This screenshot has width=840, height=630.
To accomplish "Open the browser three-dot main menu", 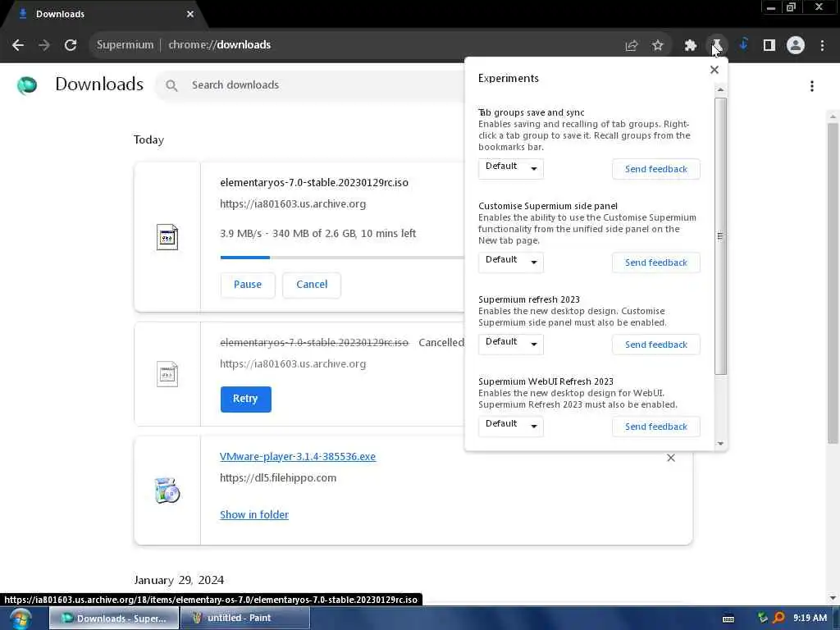I will 822,46.
